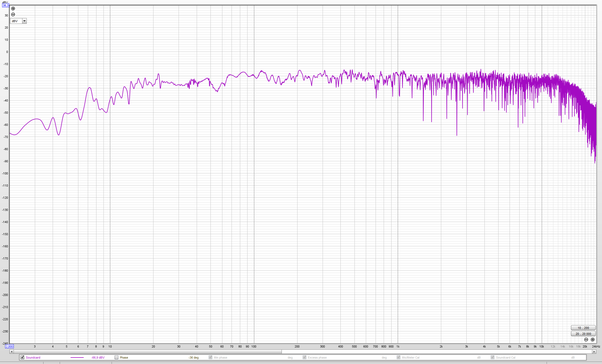Click the 2,000 frequency start field
Image resolution: width=602 pixels, height=364 pixels.
click(9, 346)
